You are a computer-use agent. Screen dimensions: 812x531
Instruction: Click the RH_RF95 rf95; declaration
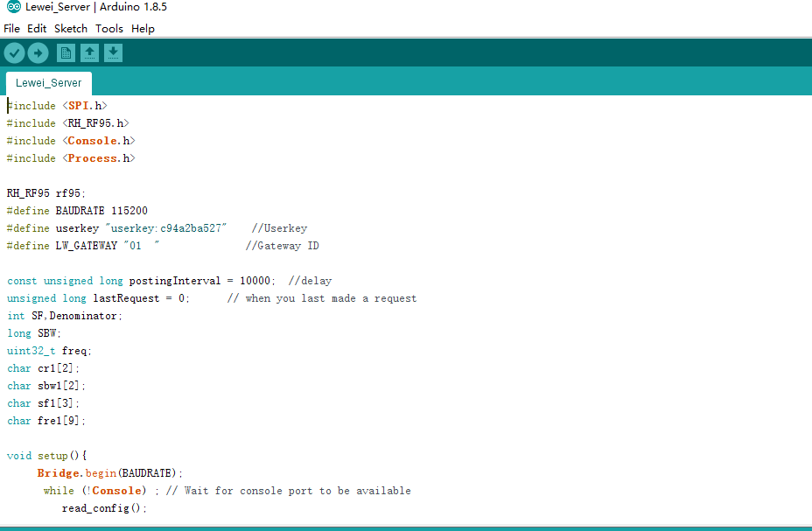pyautogui.click(x=46, y=193)
